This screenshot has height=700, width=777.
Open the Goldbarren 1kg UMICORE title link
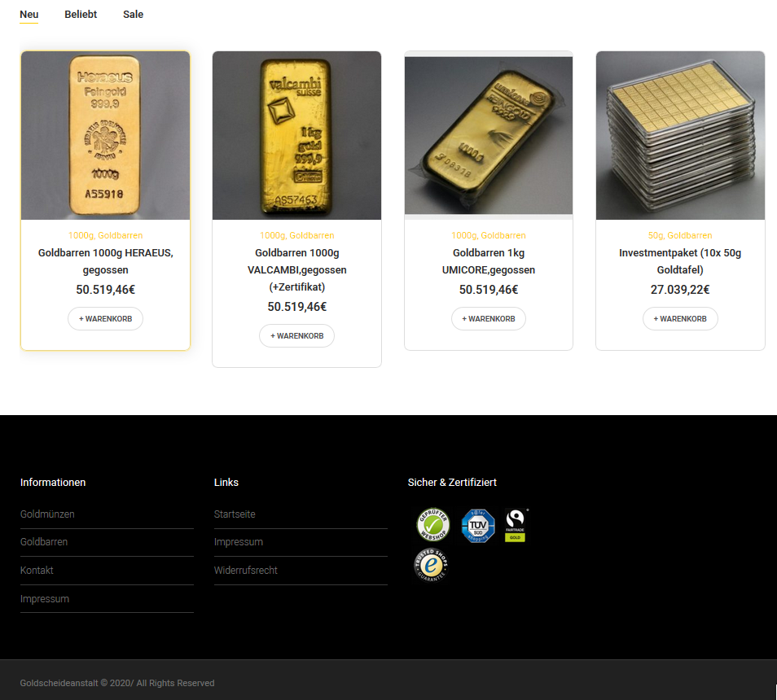point(489,261)
